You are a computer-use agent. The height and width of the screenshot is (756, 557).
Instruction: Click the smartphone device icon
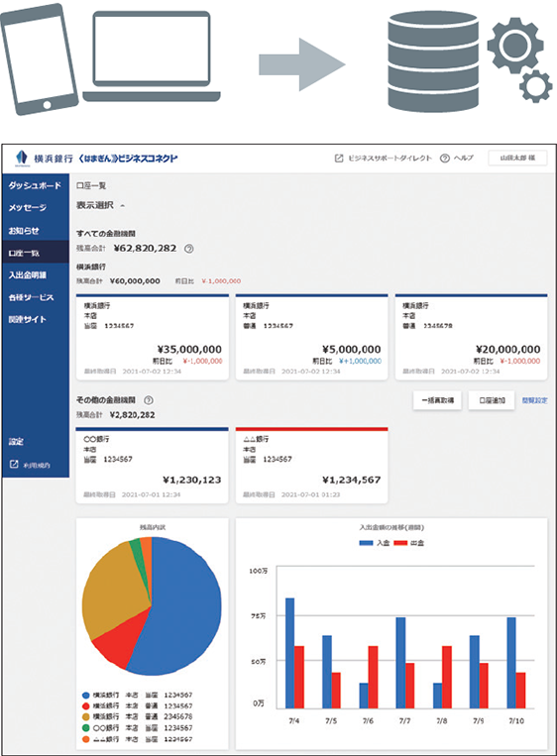point(39,59)
